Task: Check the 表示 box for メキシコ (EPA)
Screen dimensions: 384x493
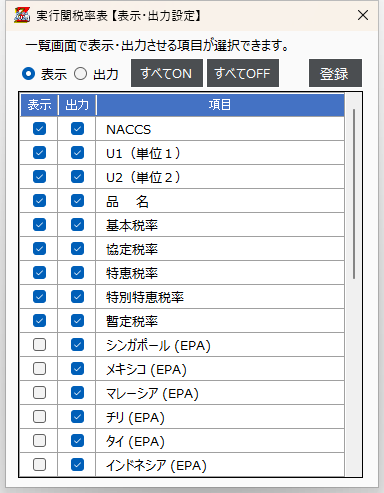Action: [39, 369]
